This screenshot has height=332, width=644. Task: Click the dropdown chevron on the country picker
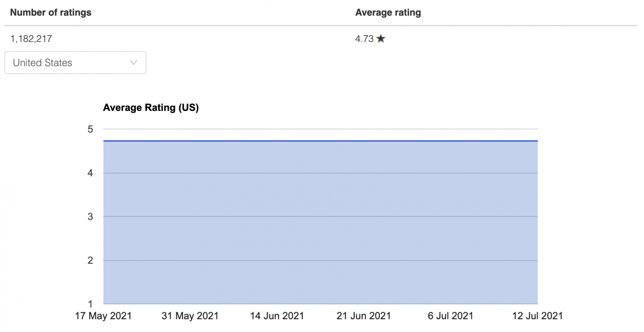[x=133, y=63]
